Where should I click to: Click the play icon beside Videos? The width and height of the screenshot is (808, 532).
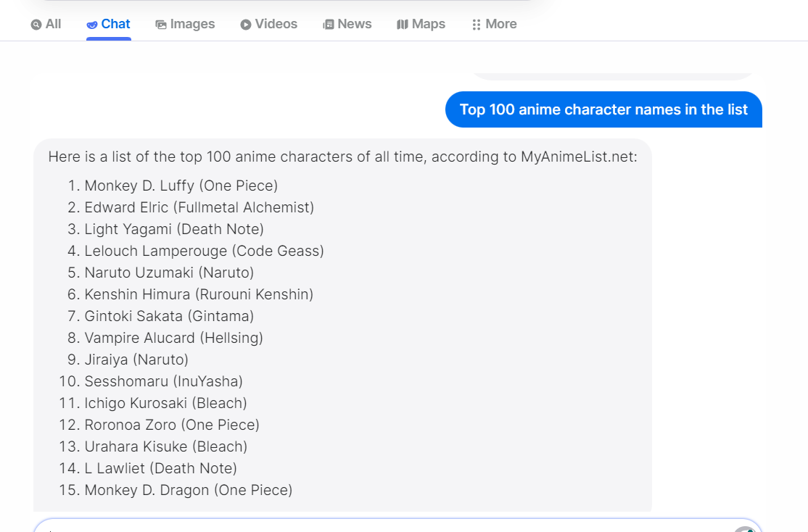(246, 25)
